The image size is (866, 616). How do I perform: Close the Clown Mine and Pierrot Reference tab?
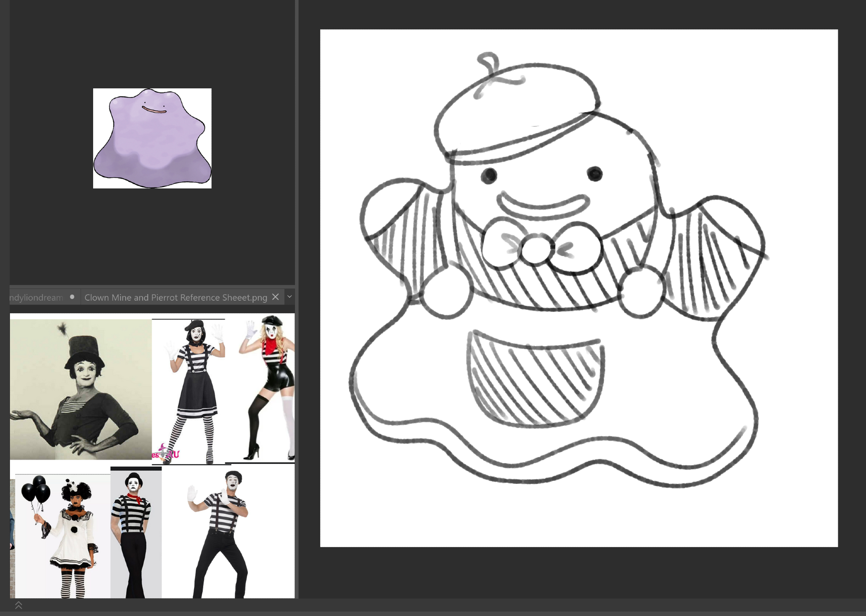pos(276,297)
